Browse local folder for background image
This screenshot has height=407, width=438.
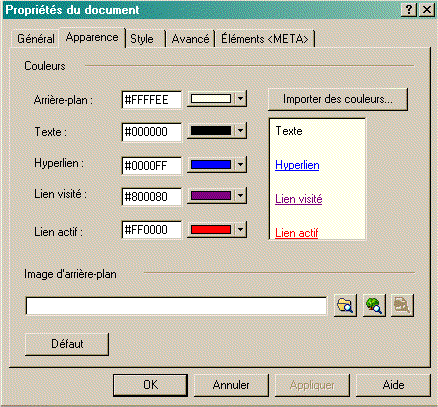[345, 305]
